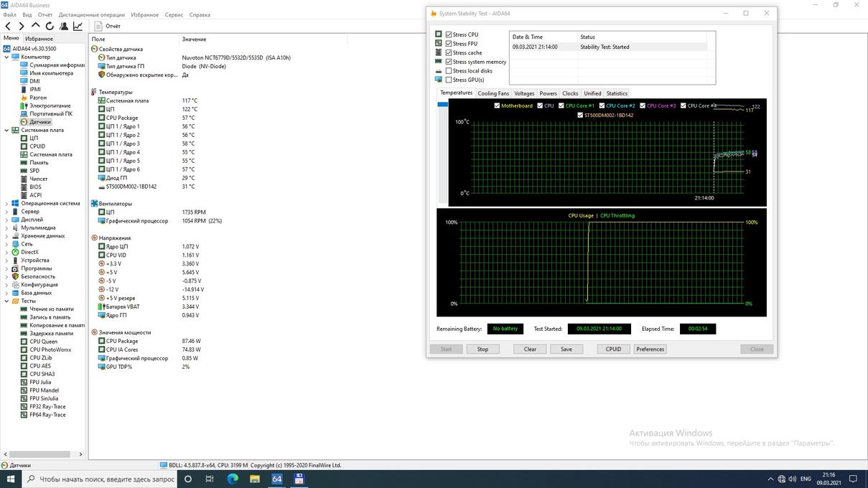The image size is (868, 488).
Task: Open the BIOS tree item
Action: pyautogui.click(x=35, y=187)
